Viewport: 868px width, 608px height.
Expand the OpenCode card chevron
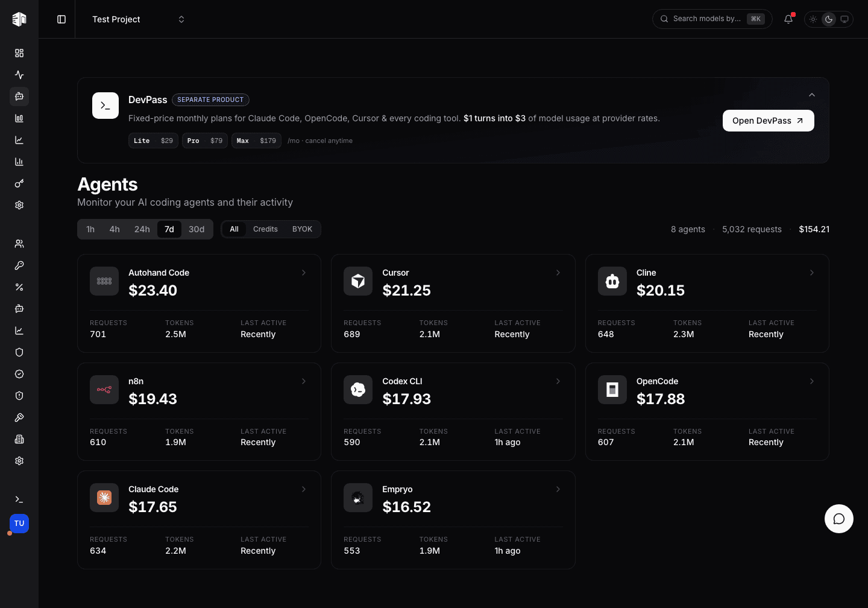[x=812, y=381]
